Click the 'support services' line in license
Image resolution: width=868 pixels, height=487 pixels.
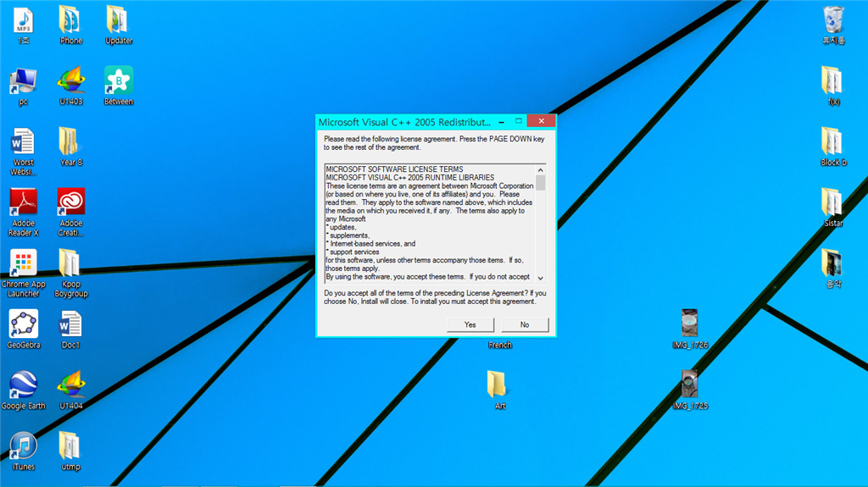pyautogui.click(x=354, y=252)
